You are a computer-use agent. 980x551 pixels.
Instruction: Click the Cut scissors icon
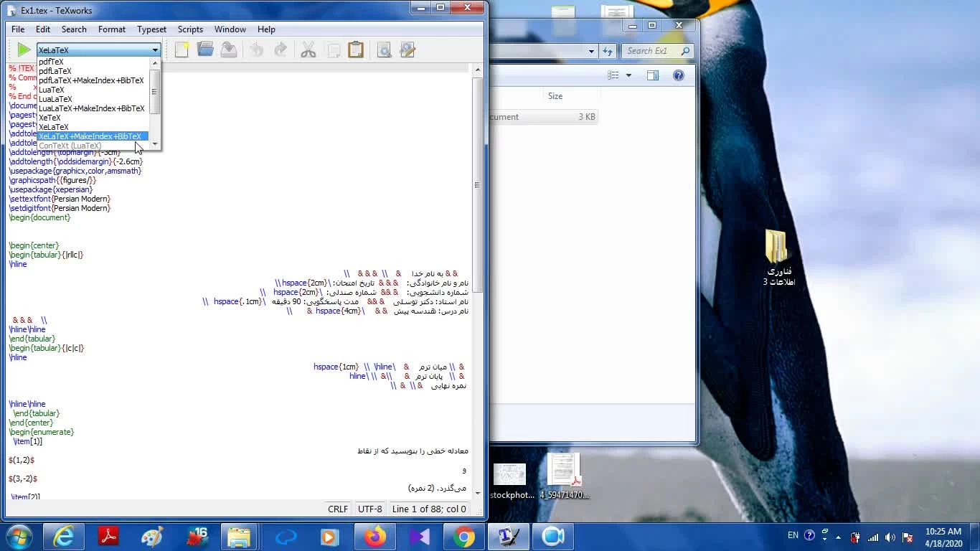click(x=308, y=50)
